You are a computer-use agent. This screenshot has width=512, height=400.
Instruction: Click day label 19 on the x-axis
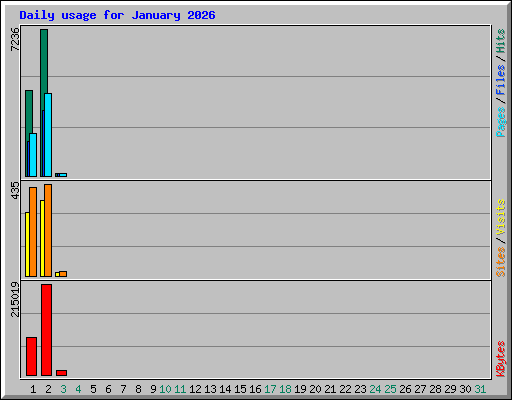300,389
